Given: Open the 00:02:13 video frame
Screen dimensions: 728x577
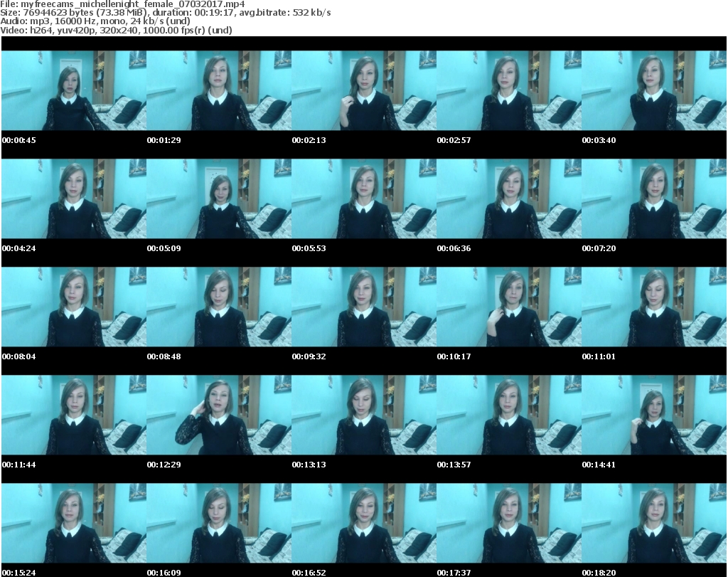Looking at the screenshot, I should [364, 90].
